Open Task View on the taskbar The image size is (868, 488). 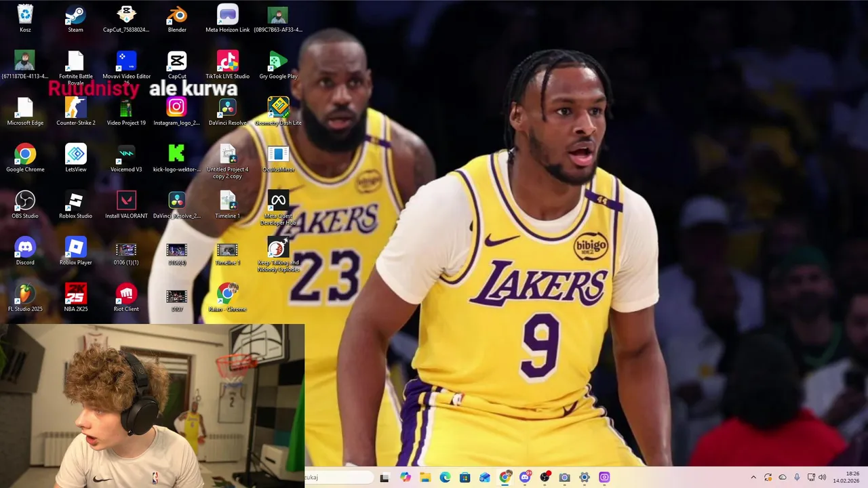[x=384, y=477]
